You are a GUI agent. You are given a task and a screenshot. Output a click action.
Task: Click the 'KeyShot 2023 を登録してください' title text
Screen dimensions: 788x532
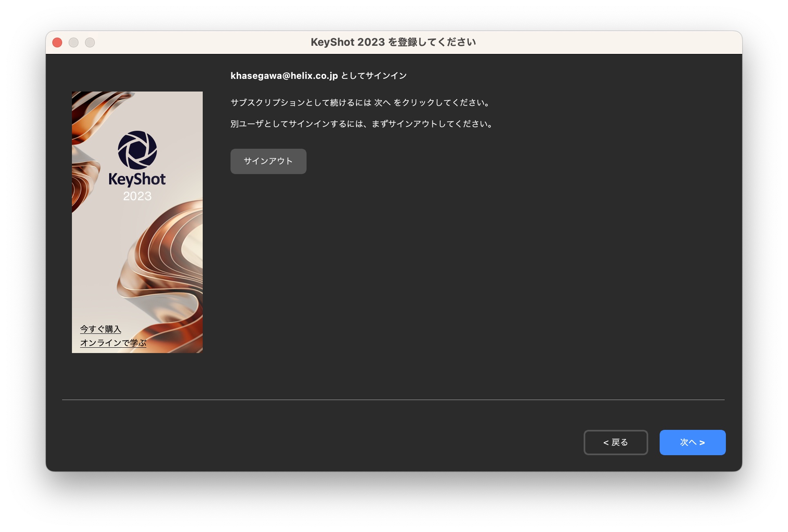(393, 42)
